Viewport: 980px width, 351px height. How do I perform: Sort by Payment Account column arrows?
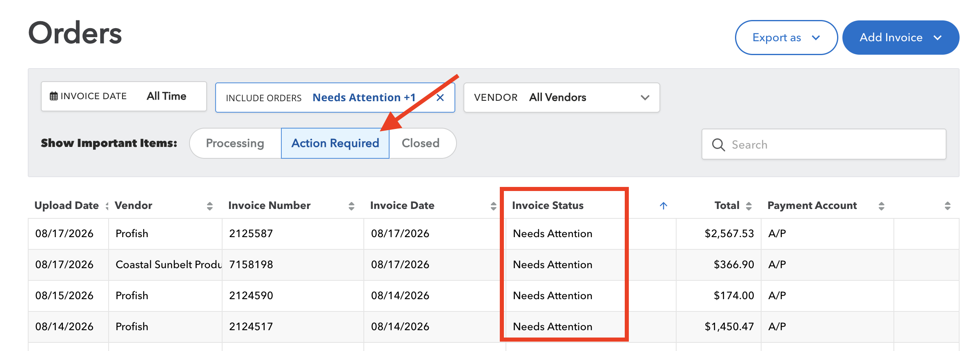[x=882, y=206]
